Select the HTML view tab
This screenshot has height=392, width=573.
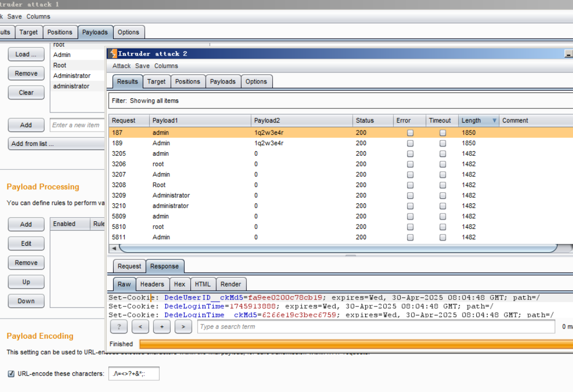pyautogui.click(x=203, y=284)
